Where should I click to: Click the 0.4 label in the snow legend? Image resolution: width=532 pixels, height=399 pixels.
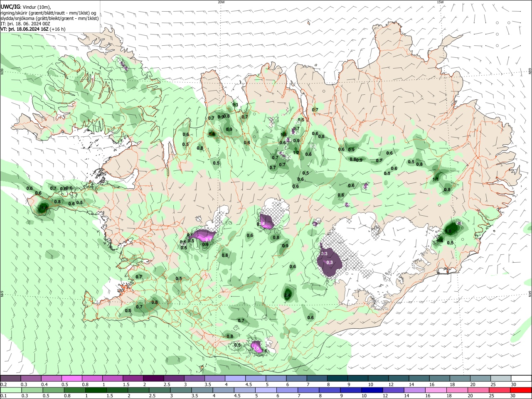44,384
